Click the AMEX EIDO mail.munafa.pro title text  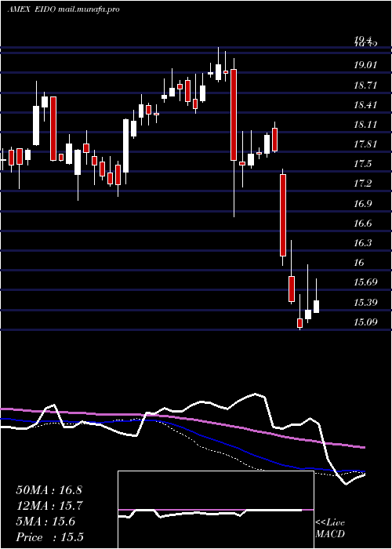click(64, 9)
